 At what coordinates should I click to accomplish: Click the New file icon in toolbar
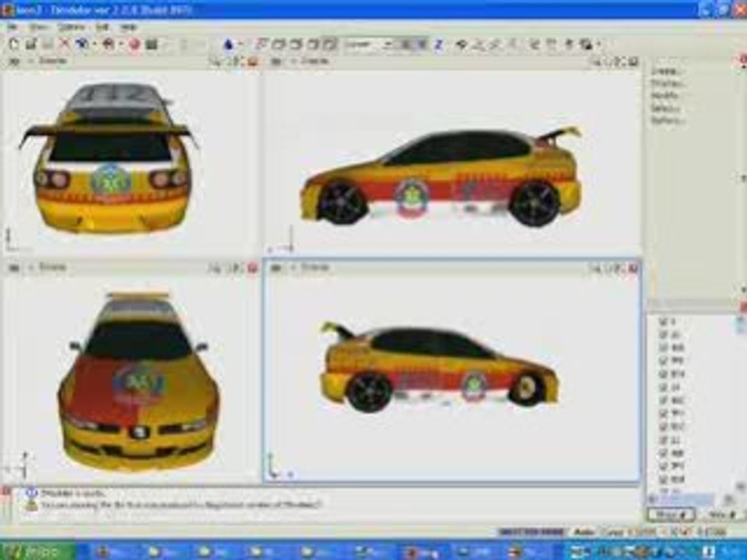pos(14,44)
